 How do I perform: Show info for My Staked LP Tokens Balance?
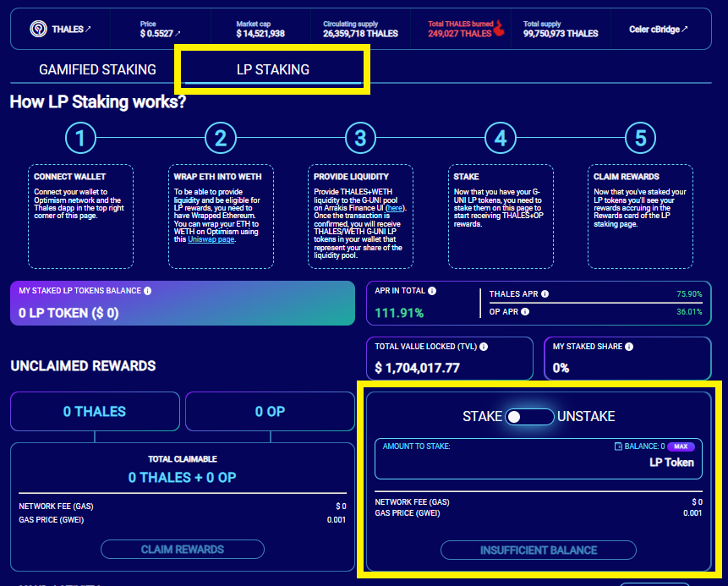click(x=148, y=291)
